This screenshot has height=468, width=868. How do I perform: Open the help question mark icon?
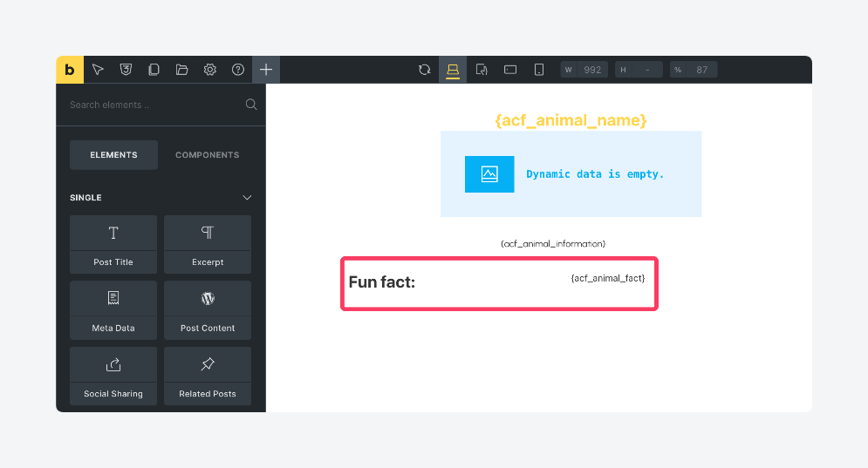pos(238,70)
